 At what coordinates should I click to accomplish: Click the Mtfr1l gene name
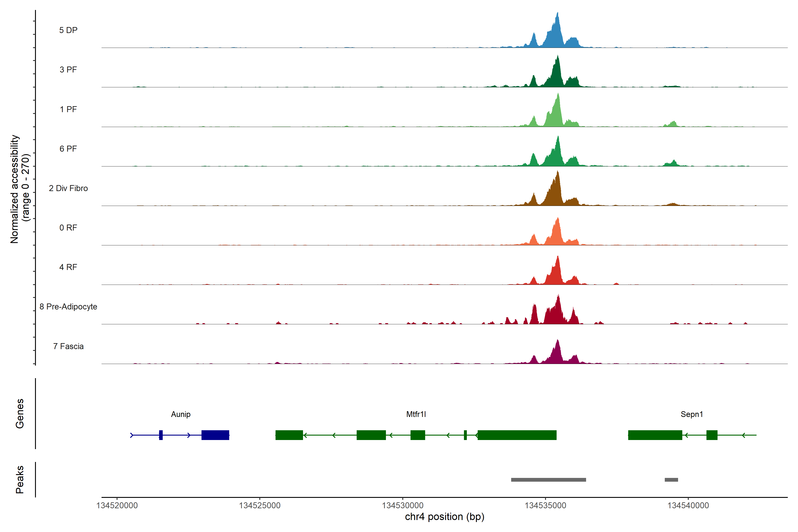pyautogui.click(x=416, y=414)
